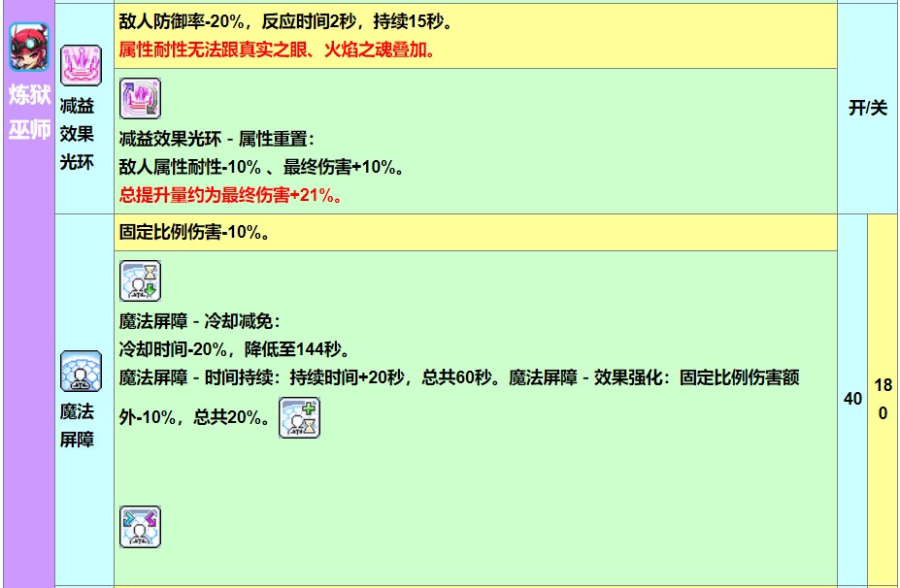Click the 炼狱巫师 character avatar icon
The image size is (900, 588).
coord(29,49)
